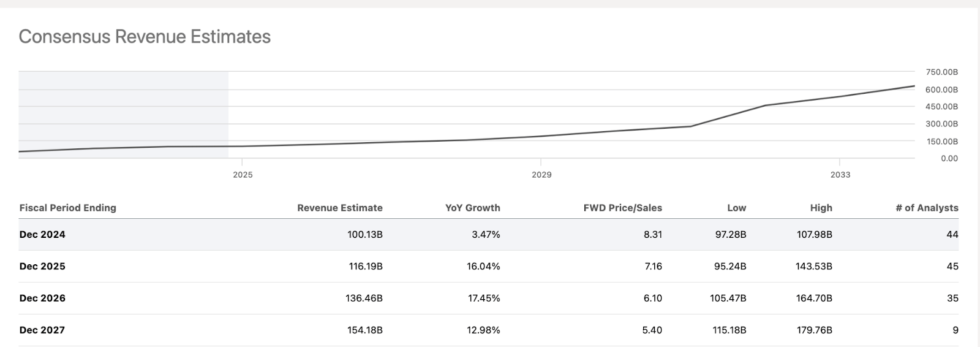
Task: Click the Low column header
Action: coord(736,208)
